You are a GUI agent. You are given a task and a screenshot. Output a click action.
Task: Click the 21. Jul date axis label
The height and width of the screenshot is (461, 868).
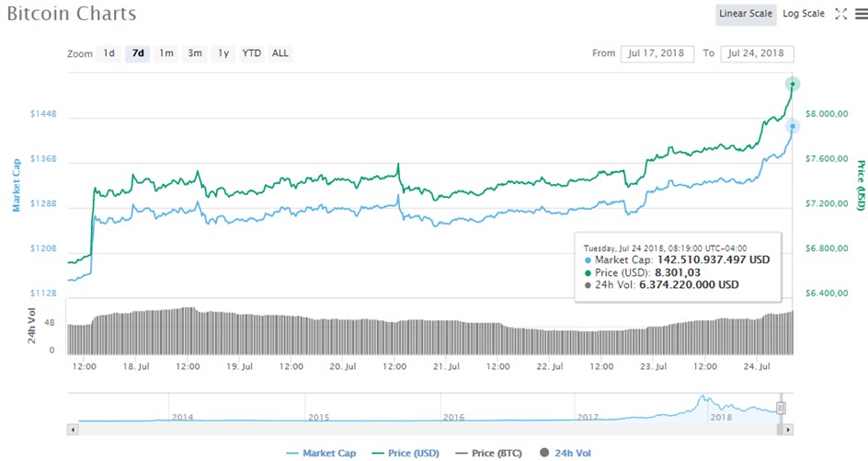[x=446, y=366]
